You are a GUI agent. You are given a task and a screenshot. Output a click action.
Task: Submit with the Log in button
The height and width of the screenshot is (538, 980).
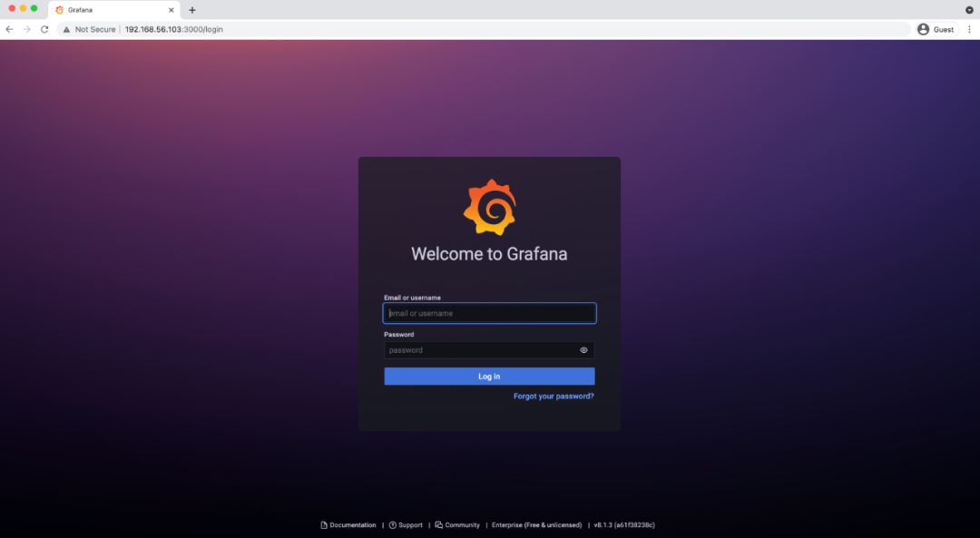coord(489,377)
